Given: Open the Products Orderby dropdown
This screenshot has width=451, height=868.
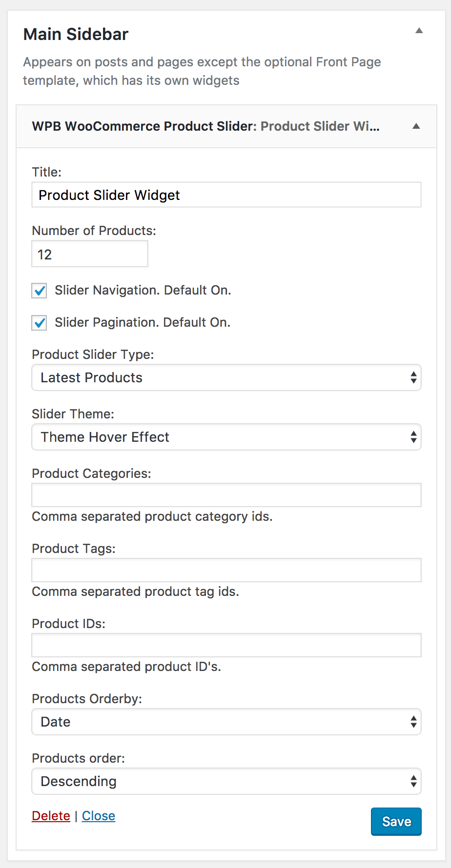Looking at the screenshot, I should (x=226, y=722).
